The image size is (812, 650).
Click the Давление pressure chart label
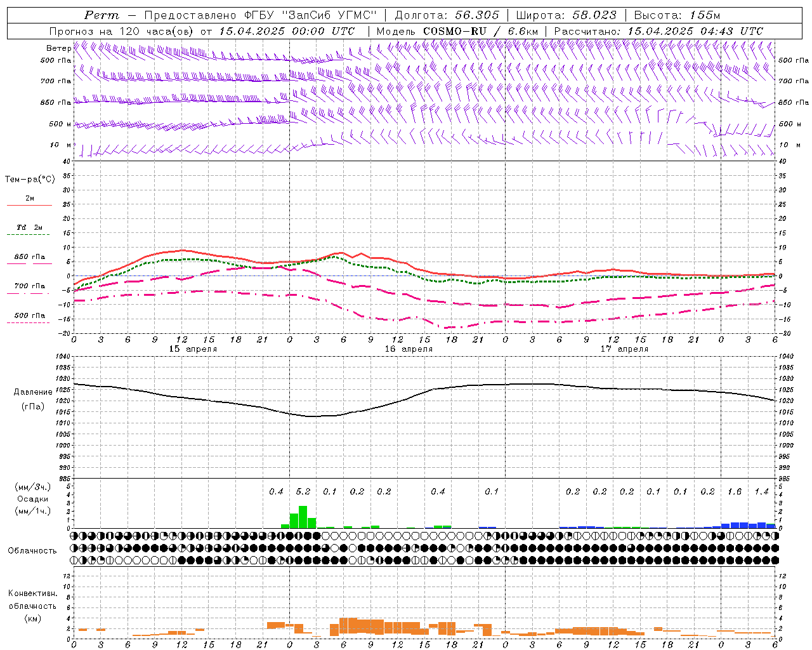[33, 392]
